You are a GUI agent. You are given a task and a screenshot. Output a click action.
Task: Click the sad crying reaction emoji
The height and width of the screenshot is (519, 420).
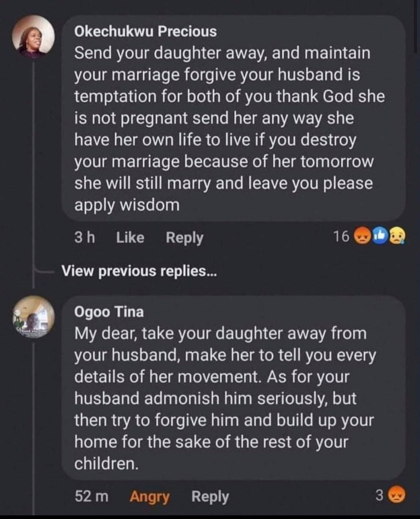point(396,236)
